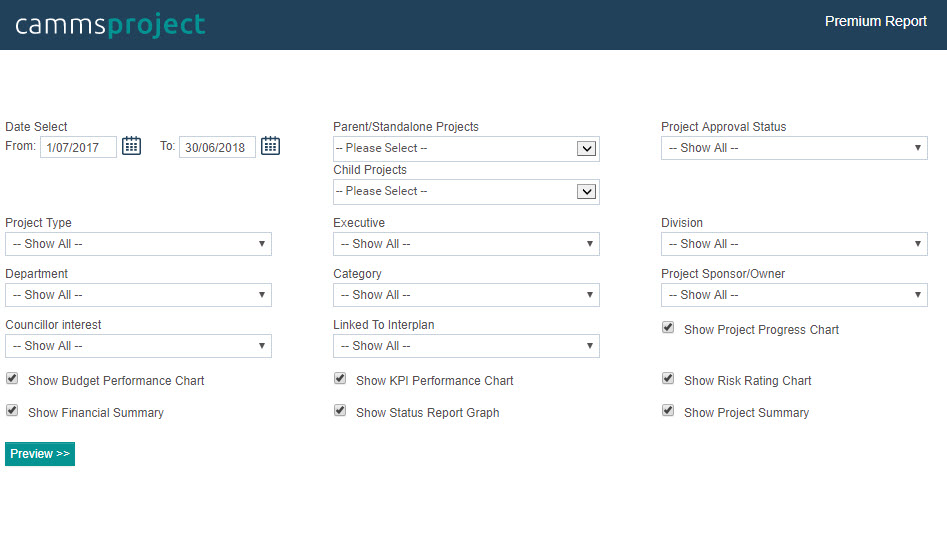Open the Project Type dropdown
This screenshot has height=553, width=947.
tap(138, 244)
